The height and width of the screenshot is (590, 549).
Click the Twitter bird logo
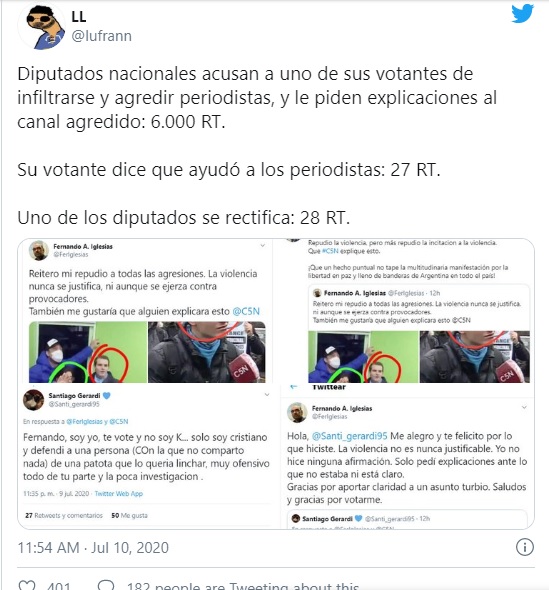tap(522, 14)
